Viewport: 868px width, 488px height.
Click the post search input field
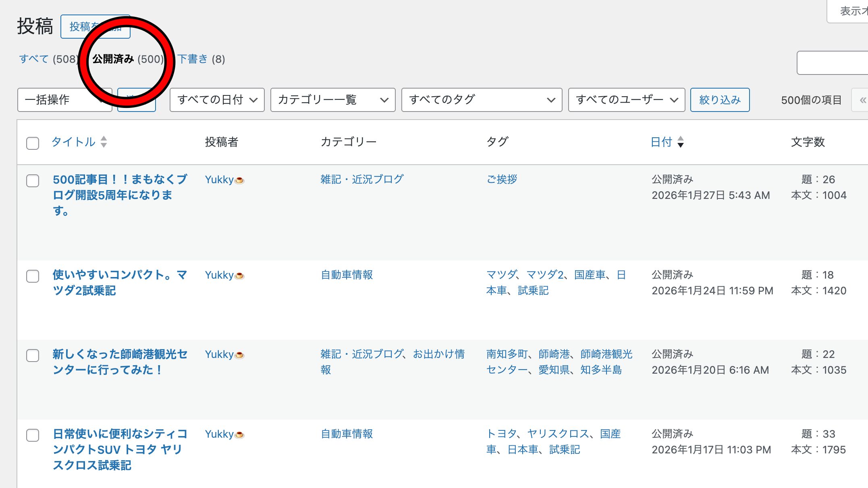point(832,63)
